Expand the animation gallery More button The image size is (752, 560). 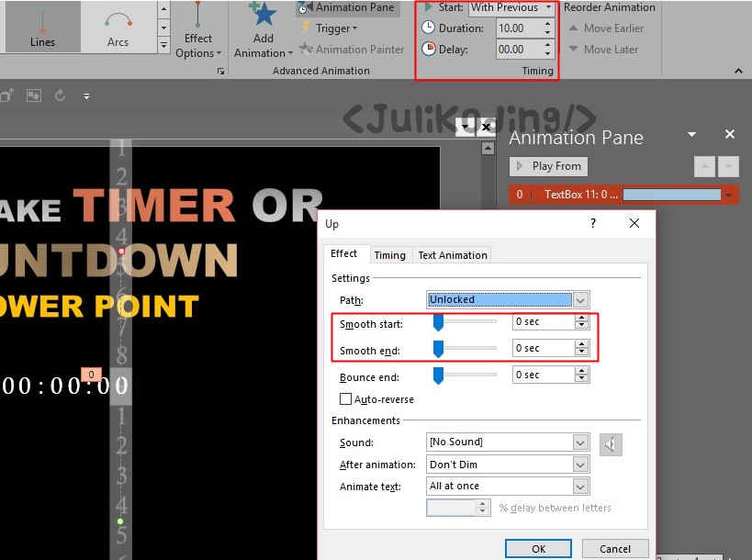[x=163, y=45]
